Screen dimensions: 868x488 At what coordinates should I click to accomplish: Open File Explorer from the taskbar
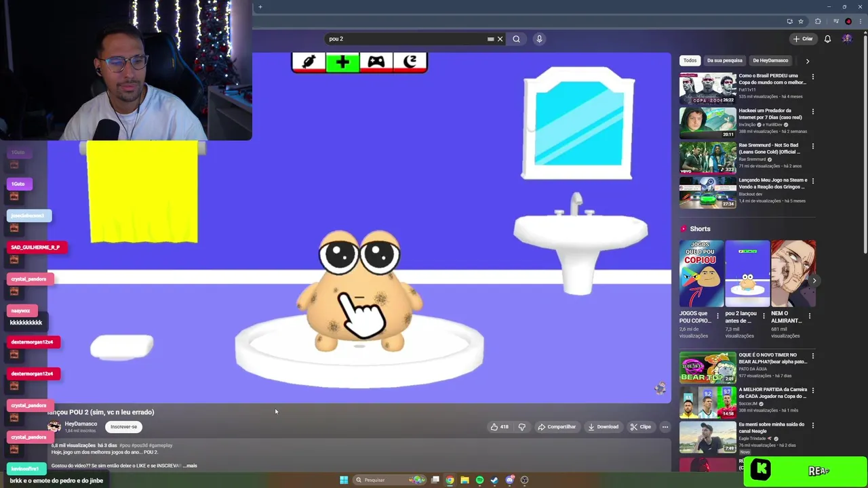tap(465, 480)
